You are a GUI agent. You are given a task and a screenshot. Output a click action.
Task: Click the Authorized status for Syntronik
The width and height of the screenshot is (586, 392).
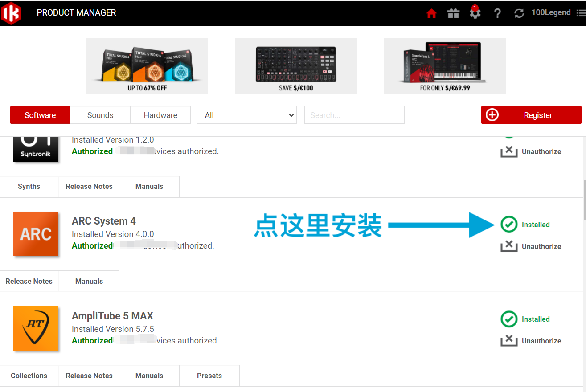(x=92, y=151)
